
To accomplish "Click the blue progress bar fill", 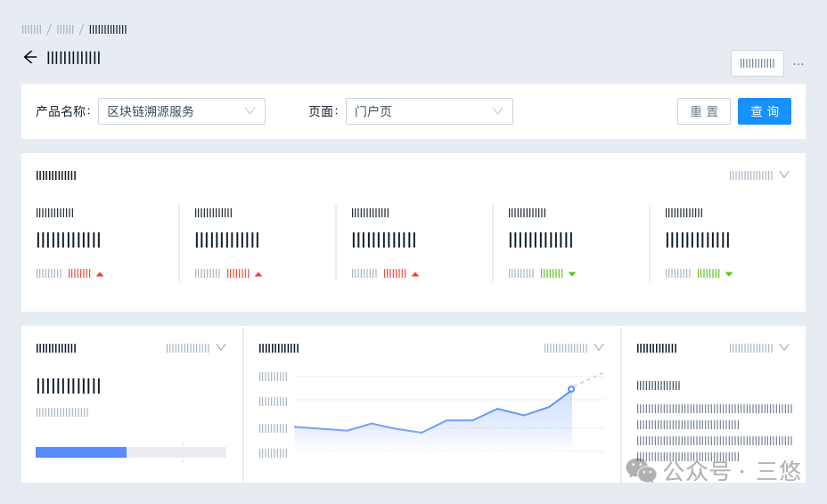I will pyautogui.click(x=81, y=452).
